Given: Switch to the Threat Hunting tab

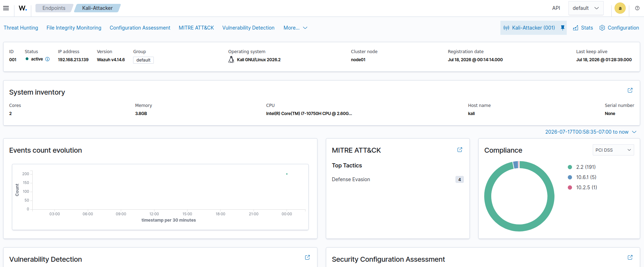Looking at the screenshot, I should coord(21,28).
